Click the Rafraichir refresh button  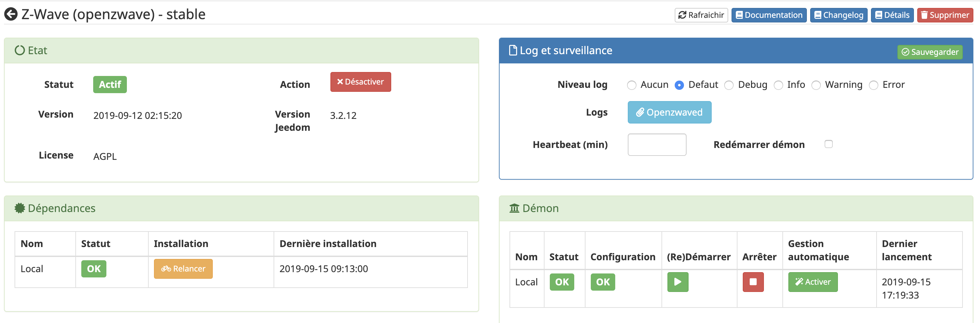click(x=701, y=15)
